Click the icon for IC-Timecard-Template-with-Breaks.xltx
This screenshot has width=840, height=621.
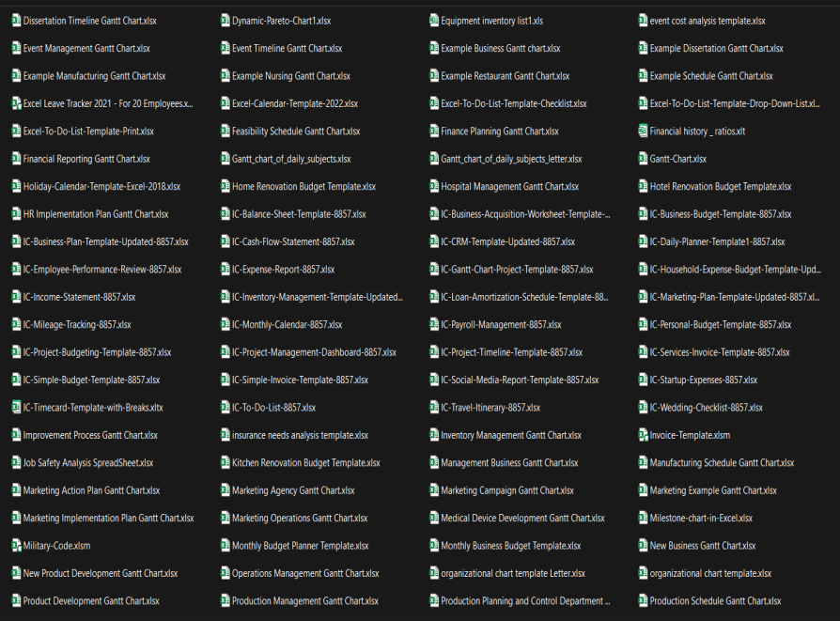16,408
